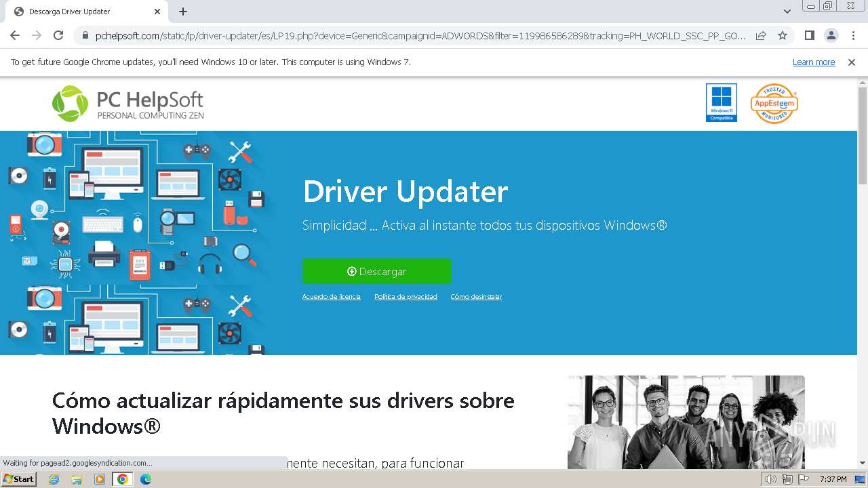Image resolution: width=868 pixels, height=488 pixels.
Task: Bookmark this page with the star icon
Action: coord(783,35)
